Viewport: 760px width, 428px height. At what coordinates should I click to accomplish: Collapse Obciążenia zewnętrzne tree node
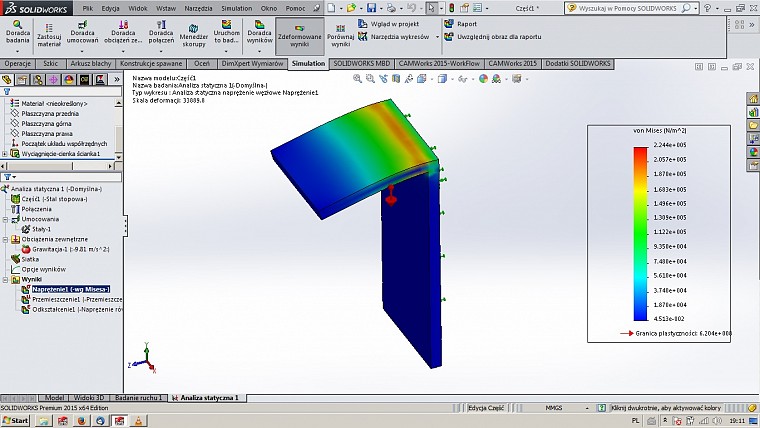[x=5, y=239]
